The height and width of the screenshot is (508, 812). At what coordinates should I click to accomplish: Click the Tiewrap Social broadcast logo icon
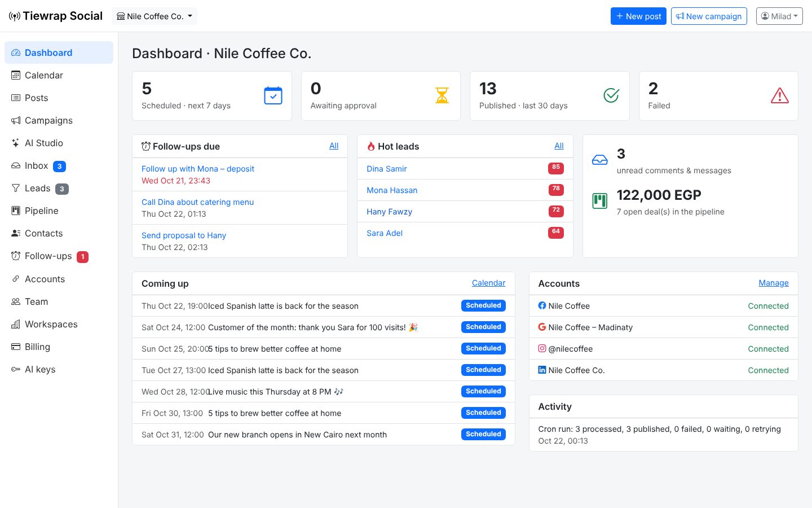click(15, 16)
